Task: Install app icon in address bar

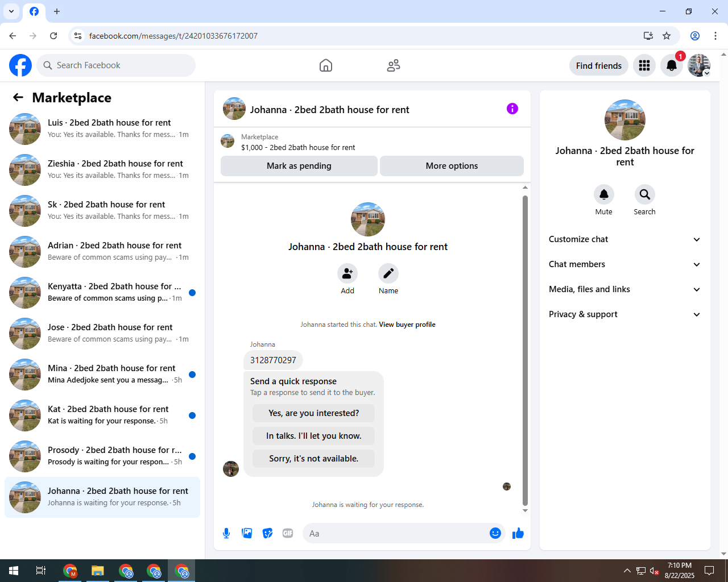Action: coord(648,36)
